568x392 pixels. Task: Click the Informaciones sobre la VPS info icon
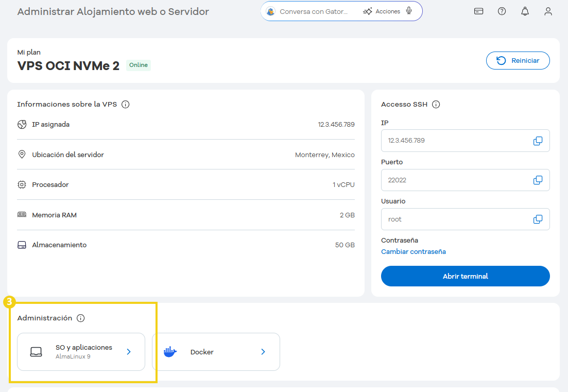pyautogui.click(x=126, y=104)
